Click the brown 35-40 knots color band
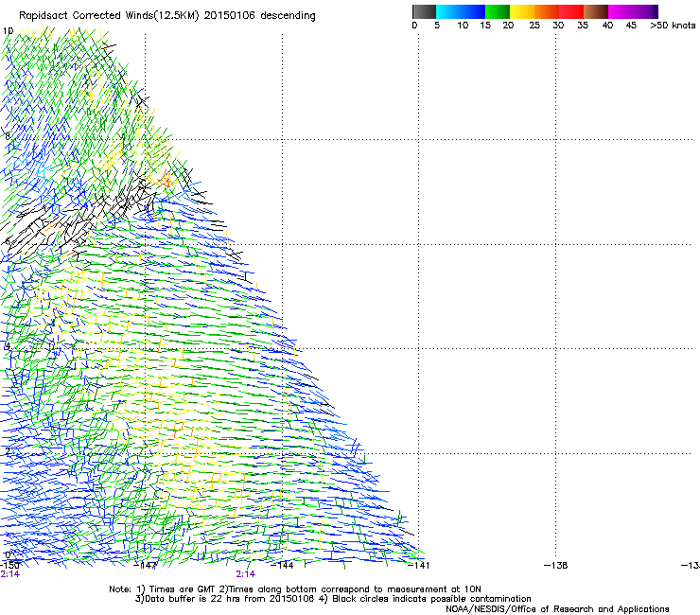Image resolution: width=700 pixels, height=615 pixels. coord(596,11)
